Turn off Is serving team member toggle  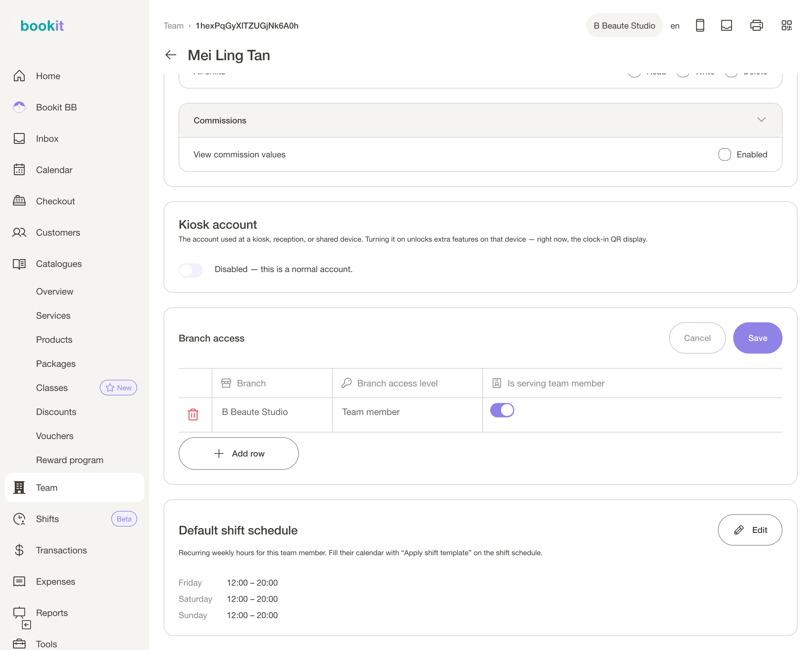click(502, 410)
